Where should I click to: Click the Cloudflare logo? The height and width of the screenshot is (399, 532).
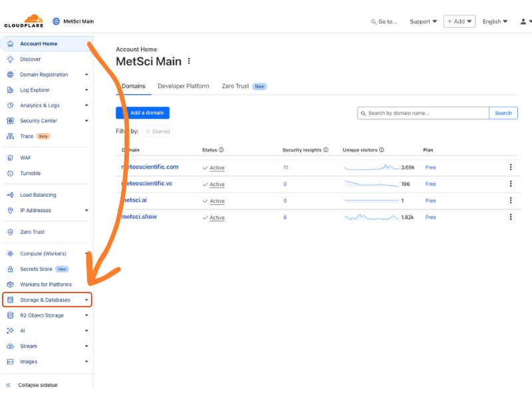tap(23, 21)
